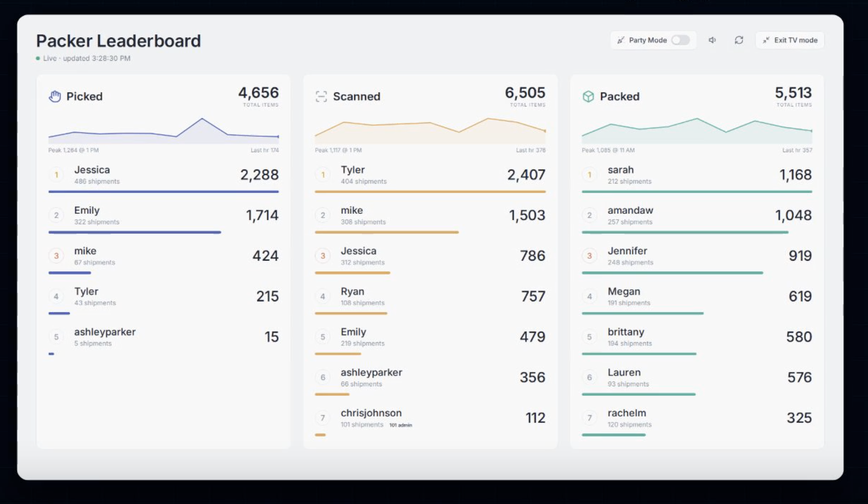Viewport: 868px width, 504px height.
Task: Click 'Peak 1,085 @ 11 AM' label
Action: coord(608,150)
